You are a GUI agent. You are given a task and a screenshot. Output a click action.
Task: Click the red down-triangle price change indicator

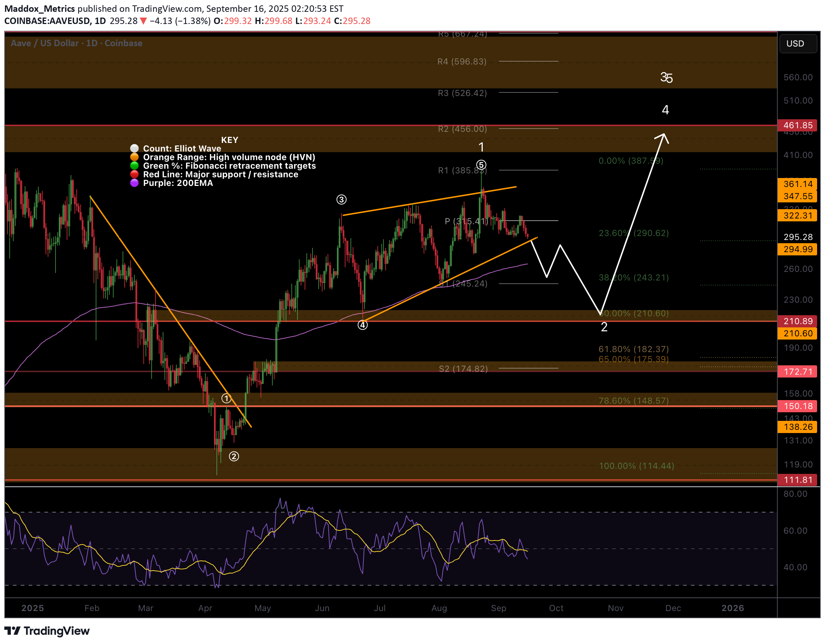(x=143, y=21)
